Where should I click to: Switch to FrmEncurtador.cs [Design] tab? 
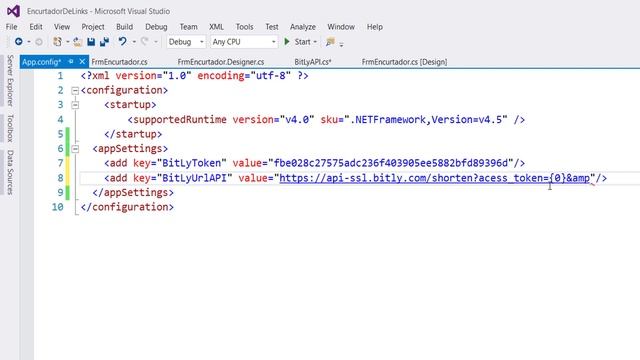(404, 62)
